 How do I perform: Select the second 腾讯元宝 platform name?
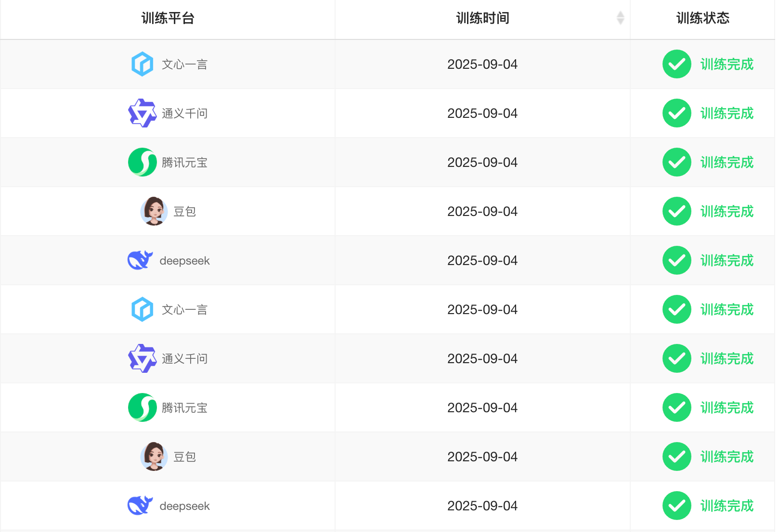point(184,408)
